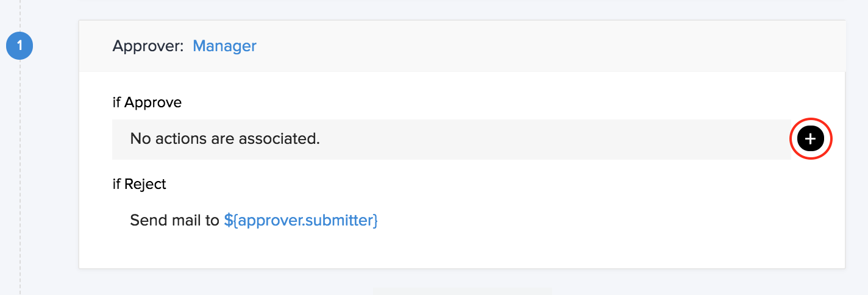Click the "if Reject" section label
Viewport: 868px width, 295px height.
pos(139,183)
